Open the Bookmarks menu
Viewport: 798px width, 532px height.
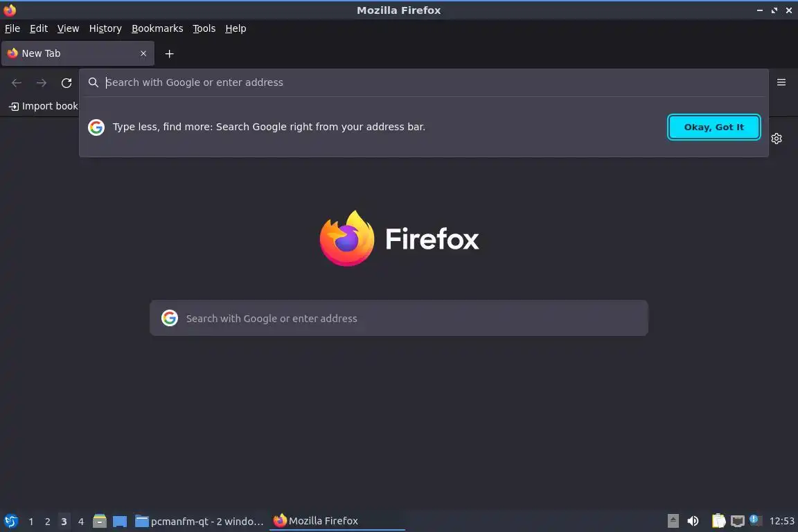(x=157, y=28)
